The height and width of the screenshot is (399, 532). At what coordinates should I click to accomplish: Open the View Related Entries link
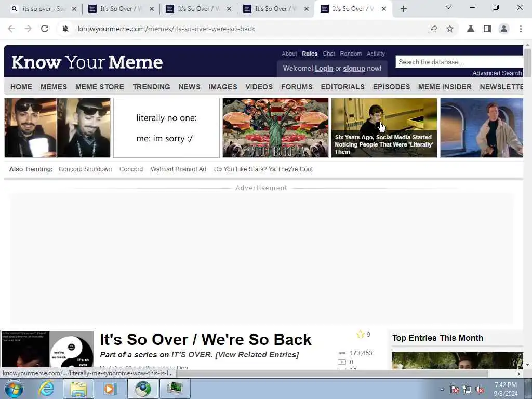(x=257, y=355)
